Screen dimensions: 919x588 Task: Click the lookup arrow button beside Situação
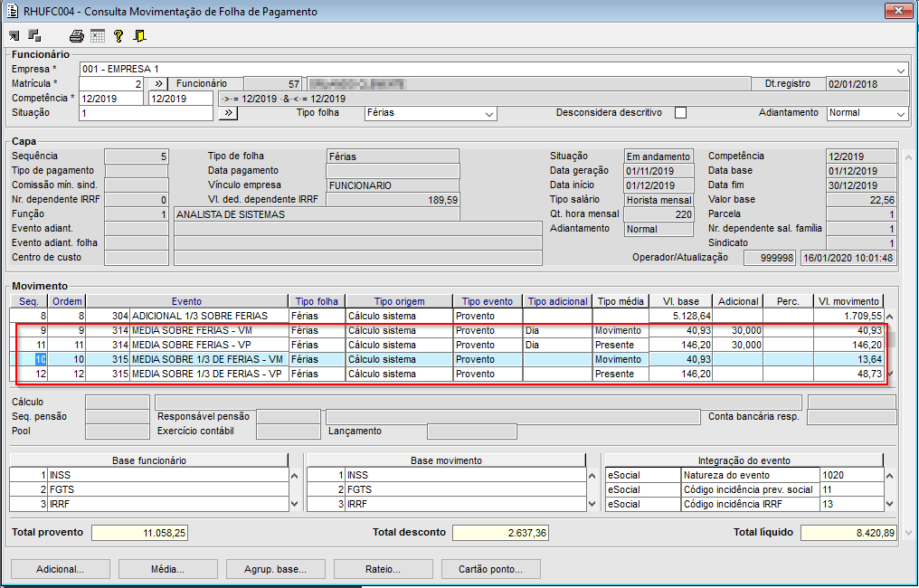pos(228,113)
